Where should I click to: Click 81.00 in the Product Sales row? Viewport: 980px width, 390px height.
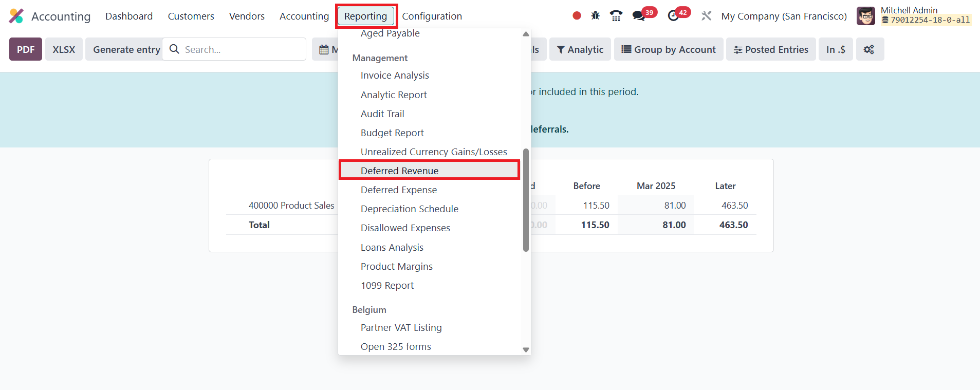[x=675, y=205]
